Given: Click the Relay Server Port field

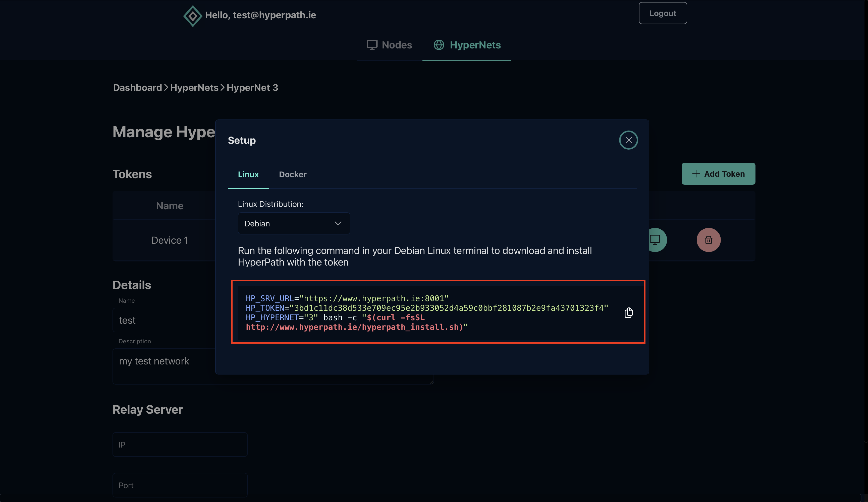Looking at the screenshot, I should 180,485.
